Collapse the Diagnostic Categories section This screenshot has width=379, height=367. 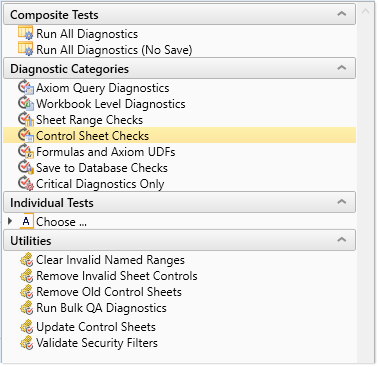tap(341, 68)
